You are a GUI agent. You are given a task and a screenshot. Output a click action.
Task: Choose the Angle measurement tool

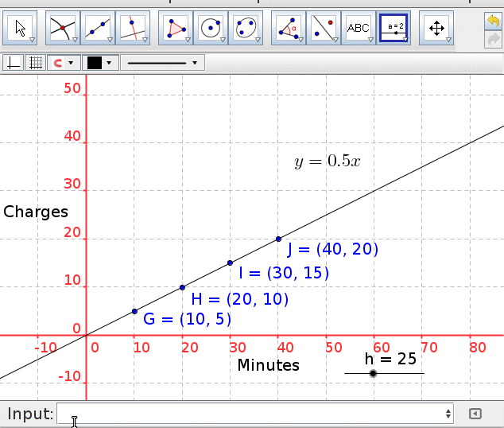288,28
